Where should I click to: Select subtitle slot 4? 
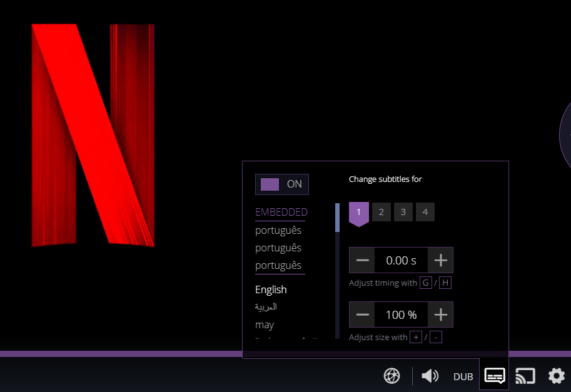click(x=425, y=212)
